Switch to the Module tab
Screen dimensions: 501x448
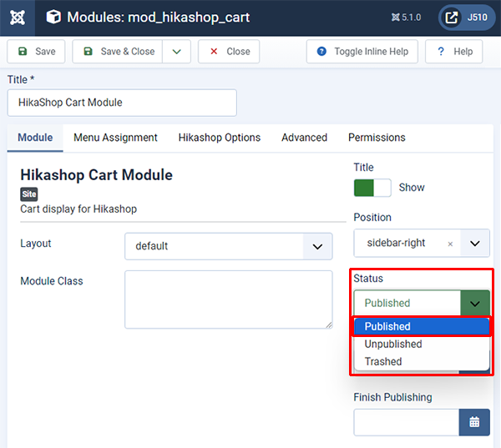tap(35, 138)
